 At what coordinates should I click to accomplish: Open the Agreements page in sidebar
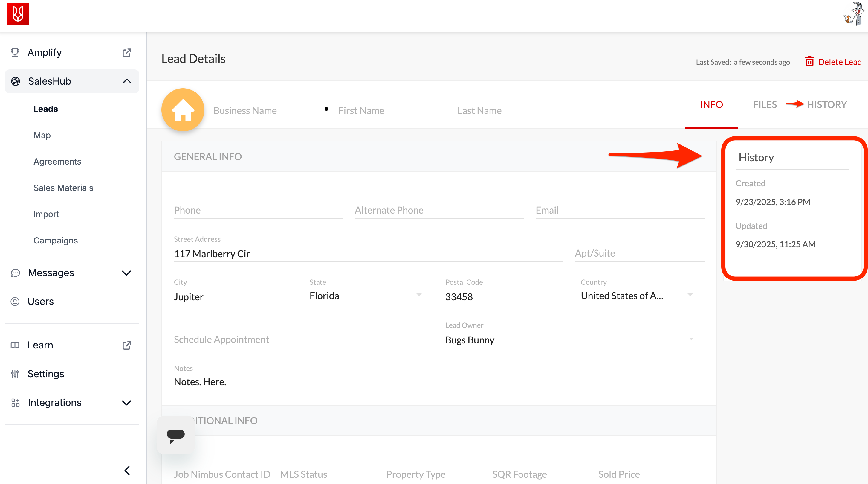57,162
